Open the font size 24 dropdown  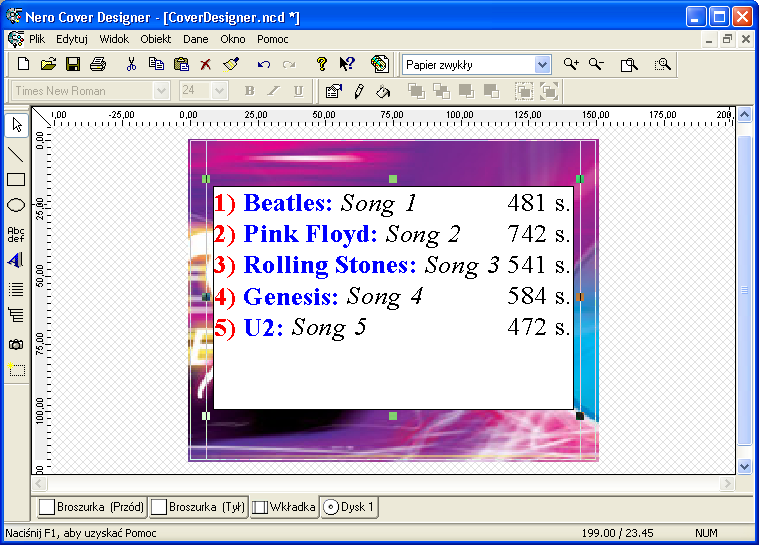click(219, 91)
